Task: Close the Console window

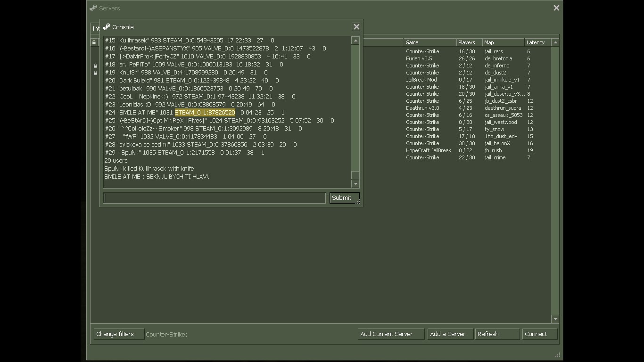Action: 356,27
